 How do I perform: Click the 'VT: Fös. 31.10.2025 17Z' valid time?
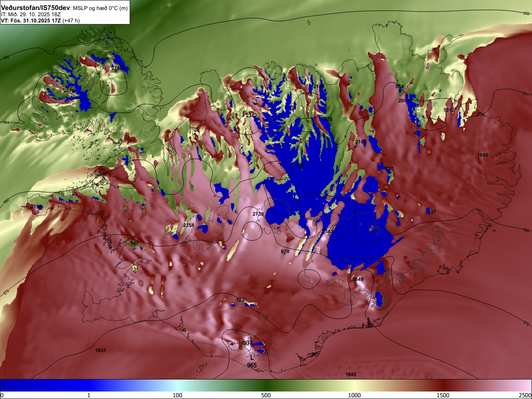coord(31,20)
